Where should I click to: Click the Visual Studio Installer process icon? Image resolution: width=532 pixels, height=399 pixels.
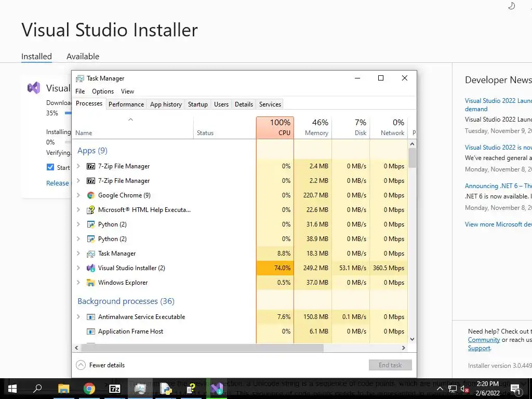click(x=90, y=268)
